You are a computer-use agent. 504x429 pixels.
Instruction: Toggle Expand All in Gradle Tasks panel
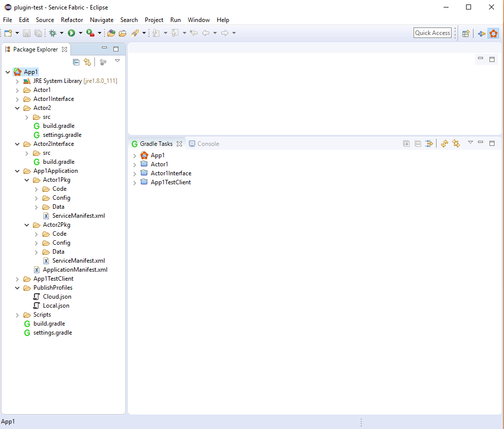click(x=406, y=143)
